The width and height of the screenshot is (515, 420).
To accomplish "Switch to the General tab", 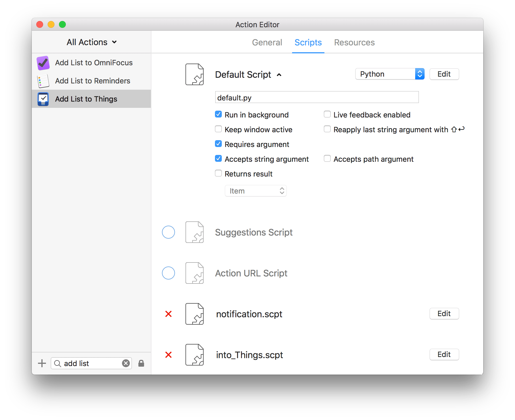I will tap(267, 43).
